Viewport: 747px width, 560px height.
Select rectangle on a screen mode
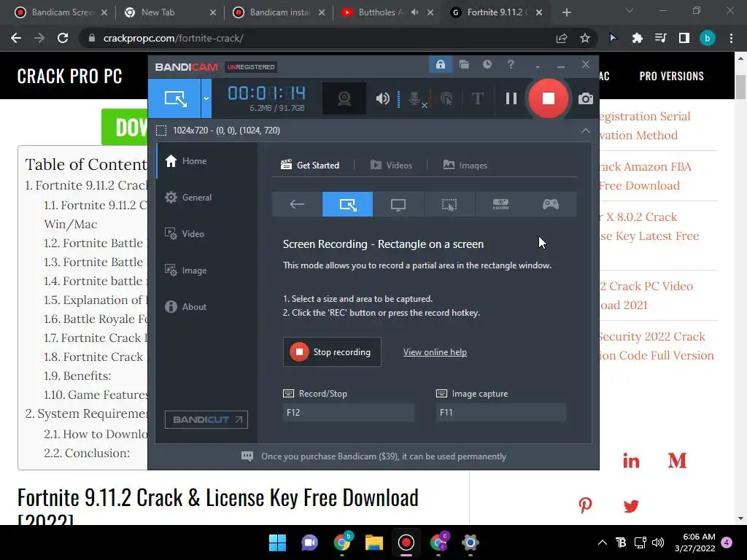[x=347, y=204]
